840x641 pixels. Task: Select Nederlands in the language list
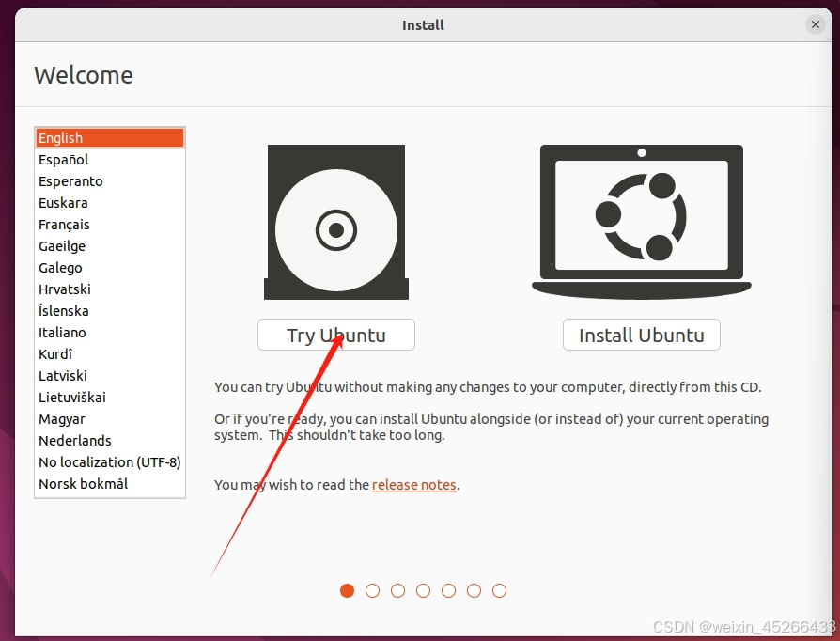pyautogui.click(x=110, y=441)
